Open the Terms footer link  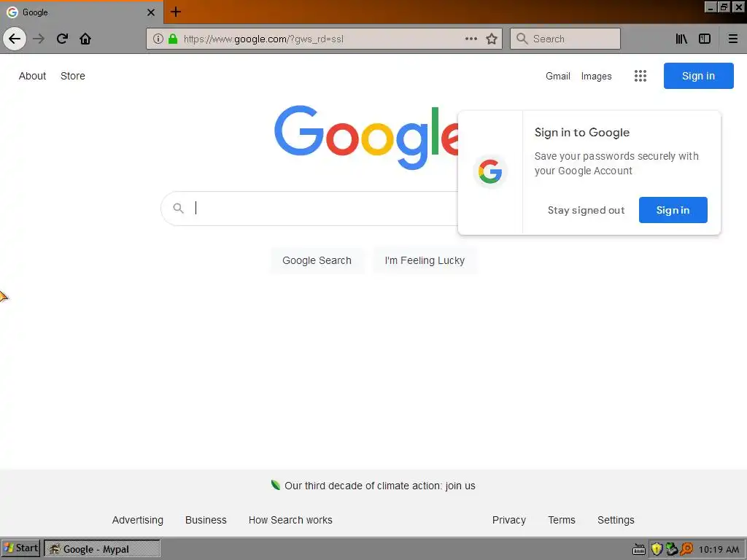562,520
